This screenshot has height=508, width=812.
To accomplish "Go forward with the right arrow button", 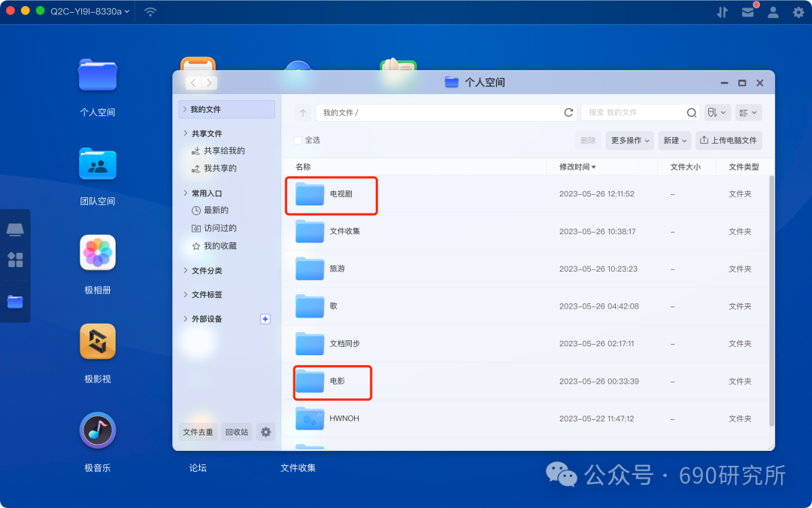I will 209,83.
